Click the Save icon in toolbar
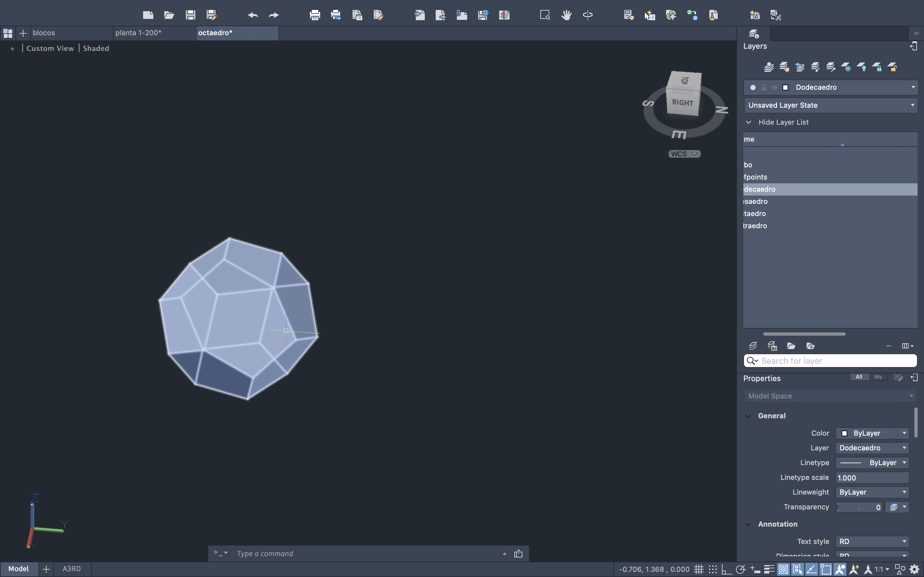Screen dimensions: 924x577 [x=190, y=15]
